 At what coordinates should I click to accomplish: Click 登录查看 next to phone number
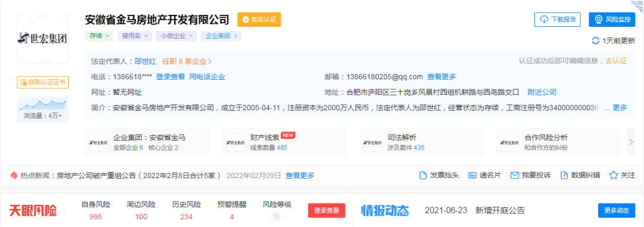[x=171, y=77]
